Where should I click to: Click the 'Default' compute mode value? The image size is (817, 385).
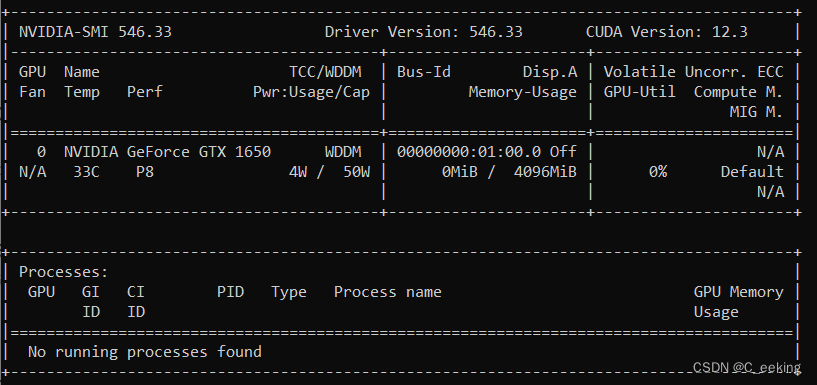pyautogui.click(x=752, y=172)
